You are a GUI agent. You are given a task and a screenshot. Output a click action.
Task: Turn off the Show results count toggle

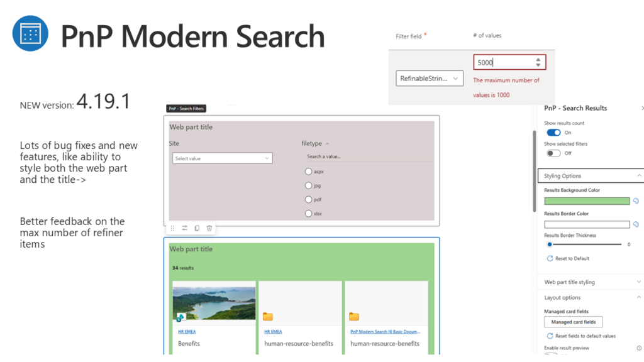(x=553, y=133)
